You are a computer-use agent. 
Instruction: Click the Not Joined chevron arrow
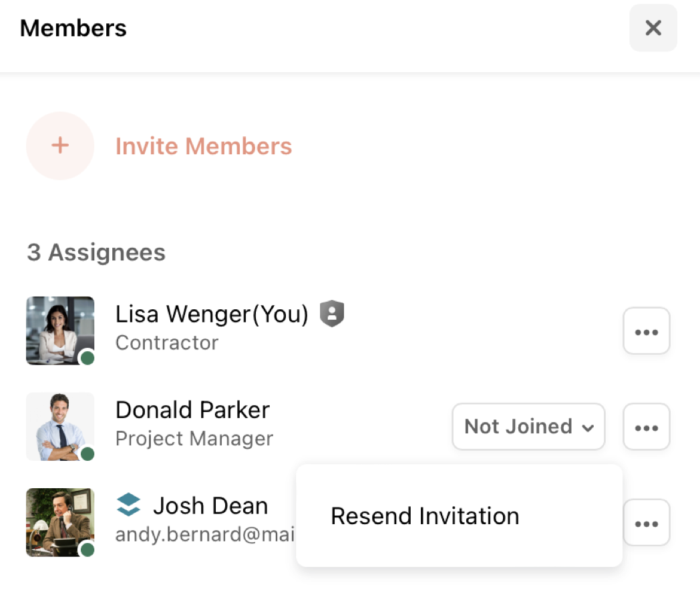tap(588, 428)
